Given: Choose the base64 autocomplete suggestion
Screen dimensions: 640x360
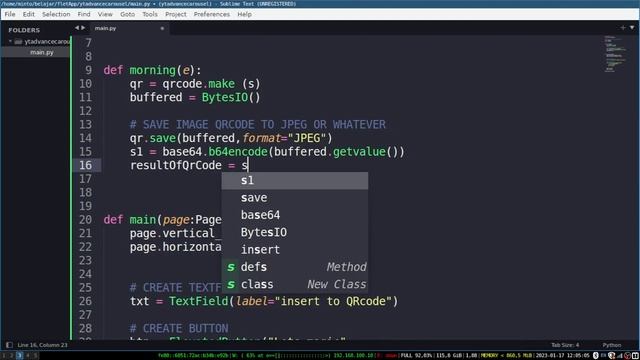Looking at the screenshot, I should (295, 215).
